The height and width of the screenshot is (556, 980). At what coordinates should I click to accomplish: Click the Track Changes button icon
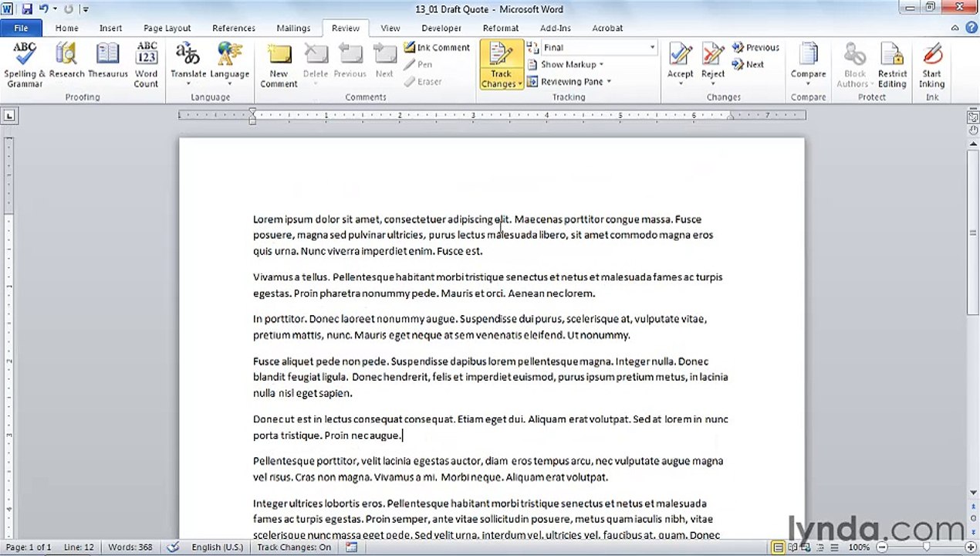[x=501, y=56]
